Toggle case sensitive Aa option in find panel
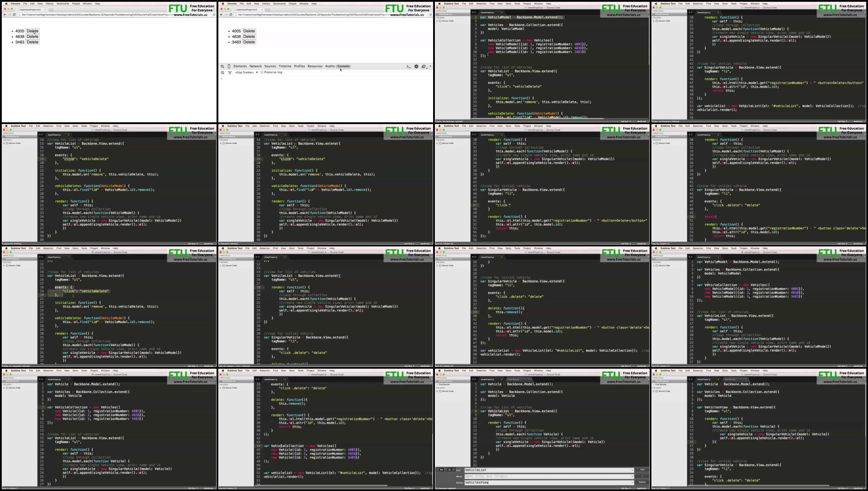Screen dimensions: 868x491 tap(441, 470)
